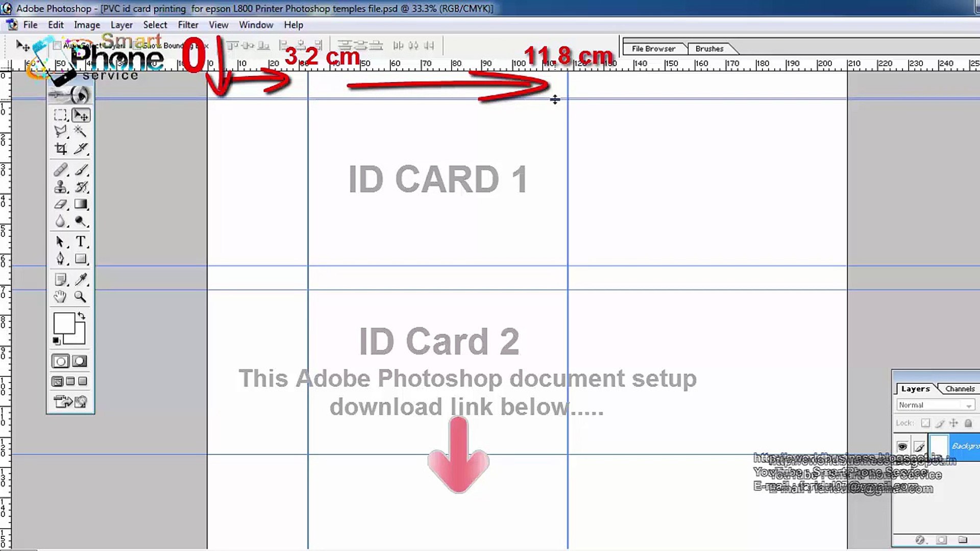980x551 pixels.
Task: Click the File Browser tab
Action: (653, 48)
